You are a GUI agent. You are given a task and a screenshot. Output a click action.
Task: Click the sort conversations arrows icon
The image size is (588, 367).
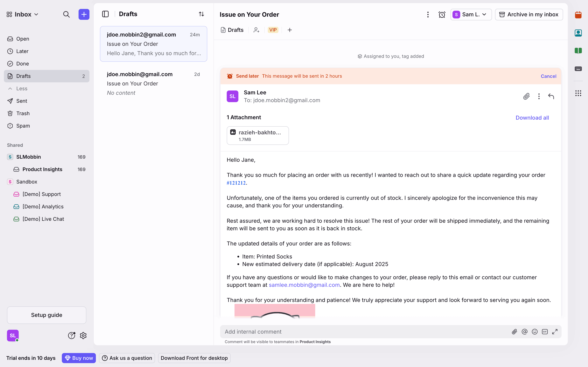(201, 14)
